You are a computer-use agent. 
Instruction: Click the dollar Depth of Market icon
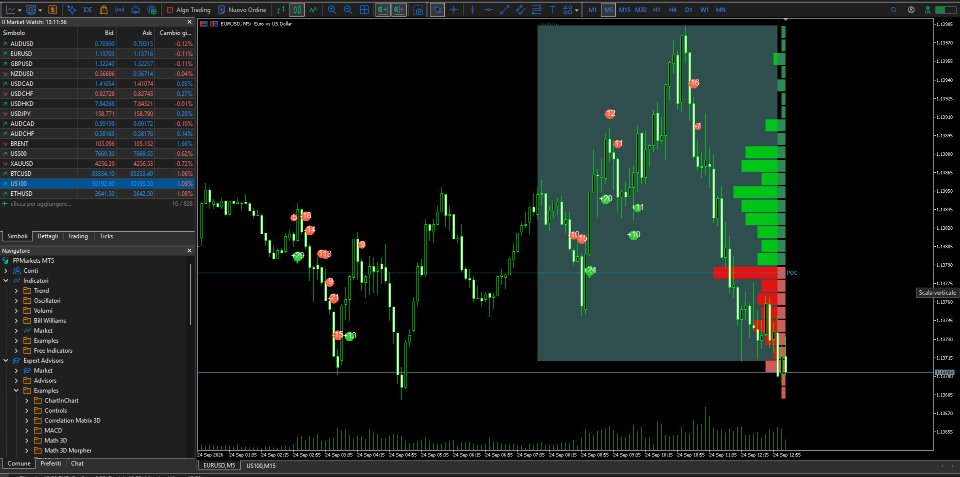click(52, 10)
